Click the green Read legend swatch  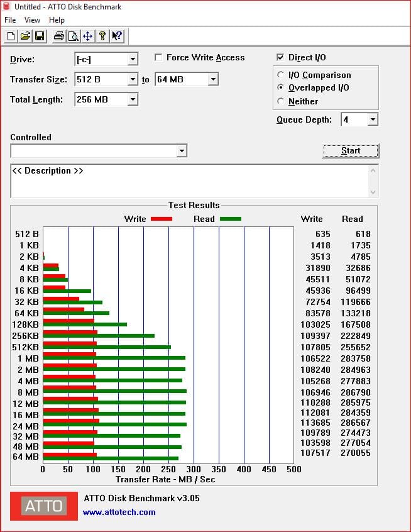[x=231, y=219]
